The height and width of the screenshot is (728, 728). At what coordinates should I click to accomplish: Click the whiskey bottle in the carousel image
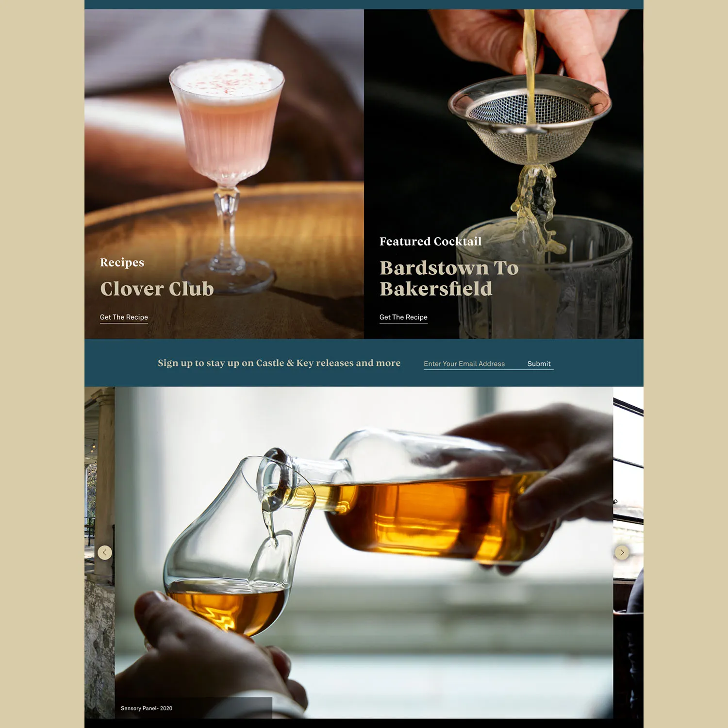click(437, 500)
